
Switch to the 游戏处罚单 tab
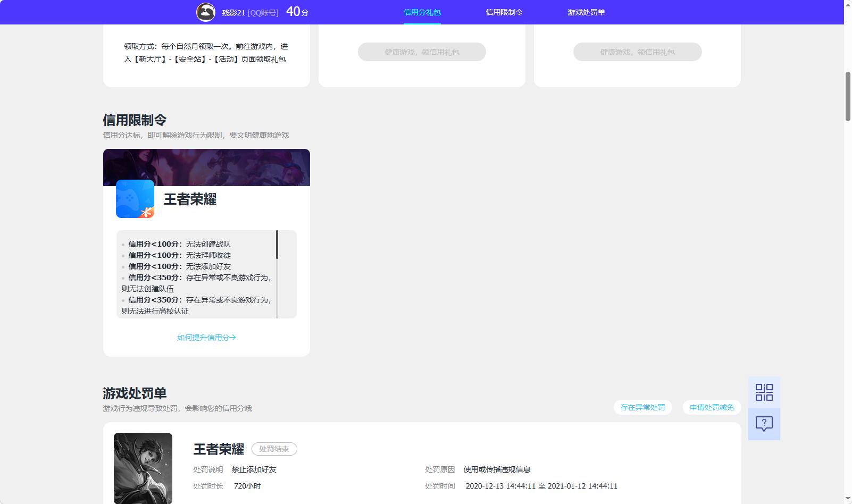(x=586, y=12)
